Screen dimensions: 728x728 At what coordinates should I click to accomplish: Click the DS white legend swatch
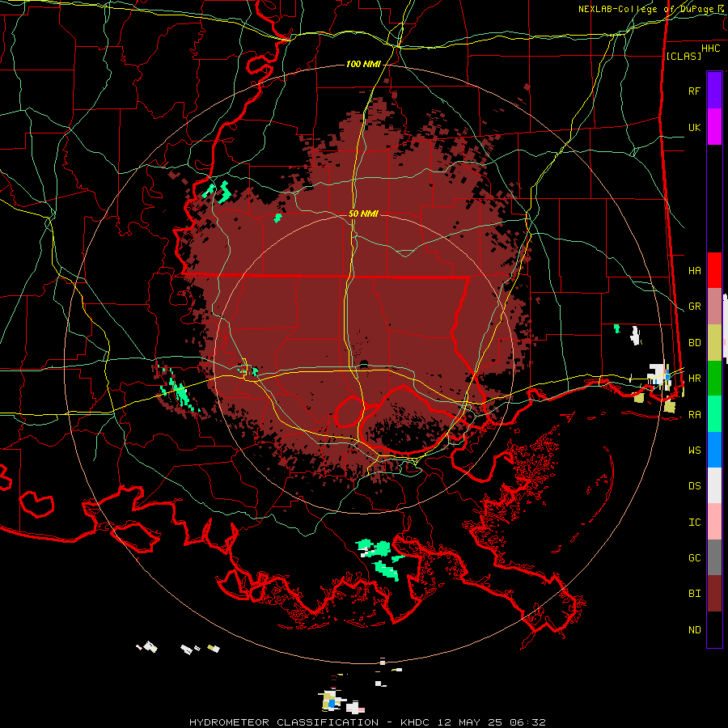click(714, 485)
